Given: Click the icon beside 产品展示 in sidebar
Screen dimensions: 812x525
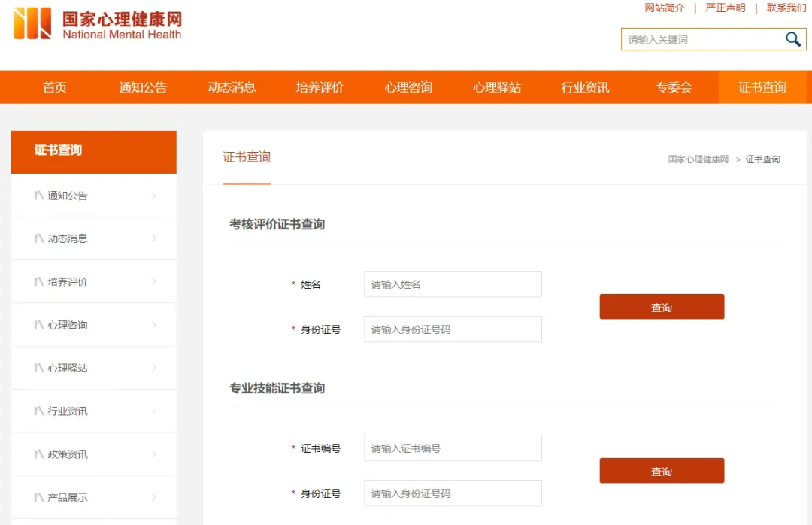Looking at the screenshot, I should click(x=39, y=497).
